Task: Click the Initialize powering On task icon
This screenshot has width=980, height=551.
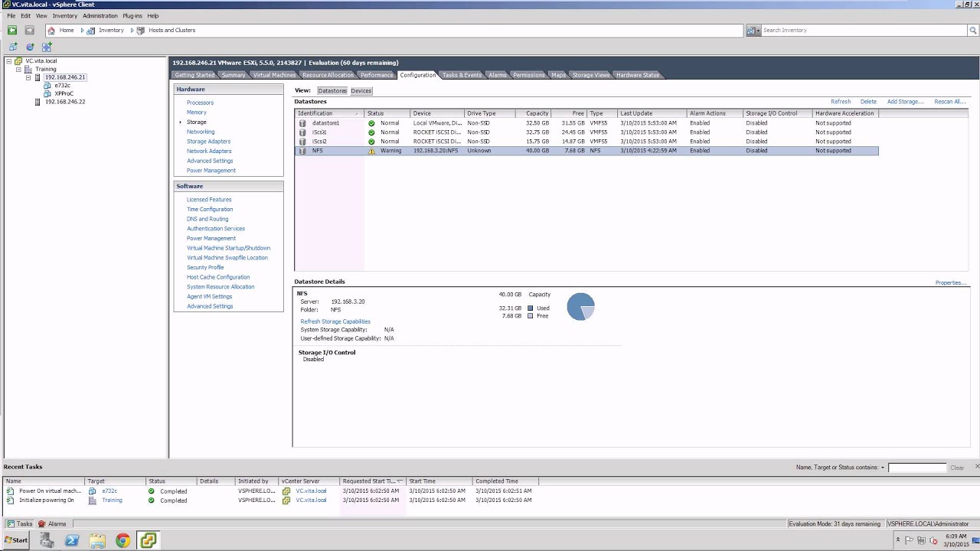Action: click(11, 500)
